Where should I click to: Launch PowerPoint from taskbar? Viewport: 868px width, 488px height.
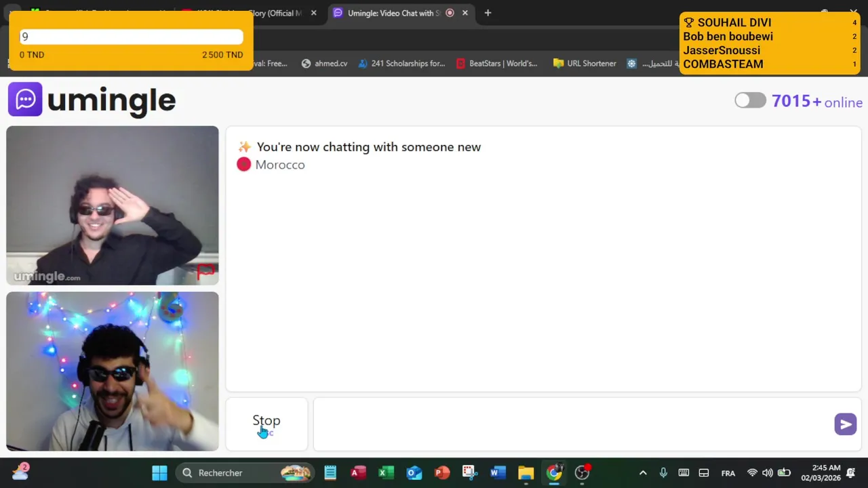(x=442, y=473)
